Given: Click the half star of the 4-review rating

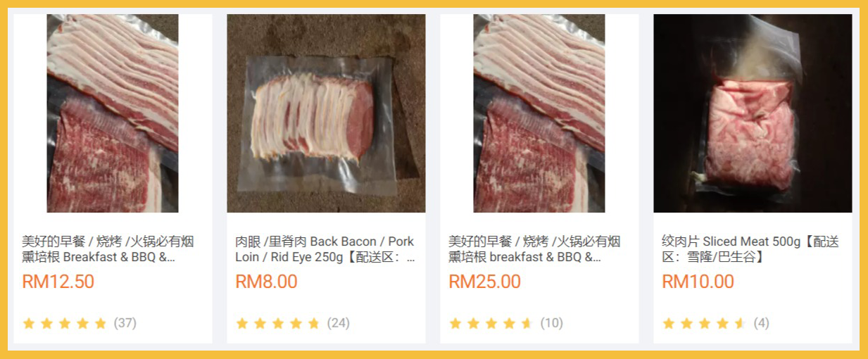Looking at the screenshot, I should coord(741,324).
